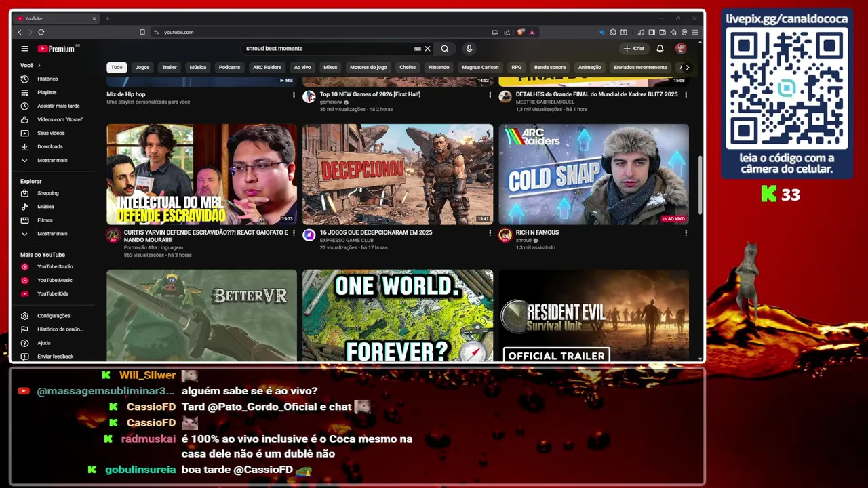
Task: Open a new browser tab
Action: pyautogui.click(x=107, y=18)
